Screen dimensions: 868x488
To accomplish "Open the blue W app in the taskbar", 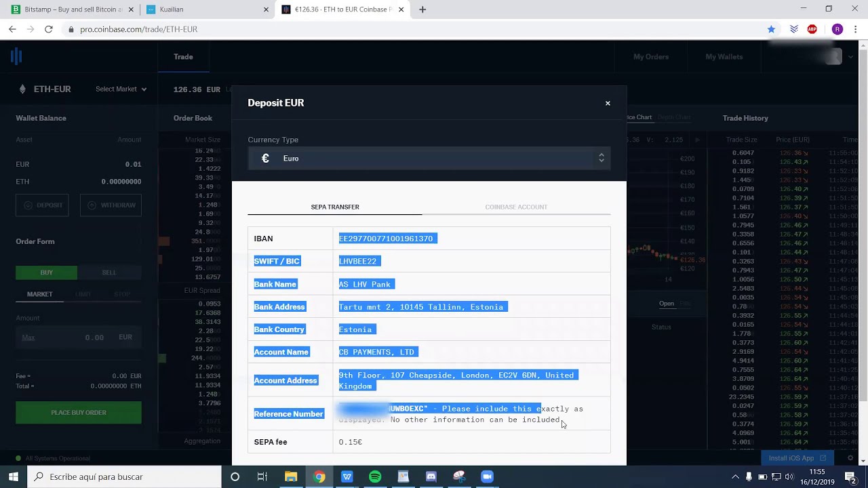I will coord(347,476).
